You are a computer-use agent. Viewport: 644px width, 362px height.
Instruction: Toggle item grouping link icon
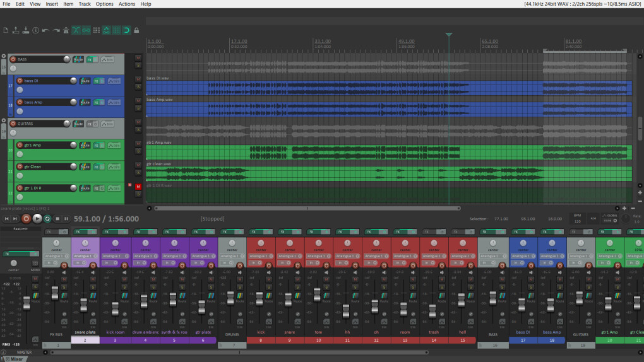click(x=86, y=30)
